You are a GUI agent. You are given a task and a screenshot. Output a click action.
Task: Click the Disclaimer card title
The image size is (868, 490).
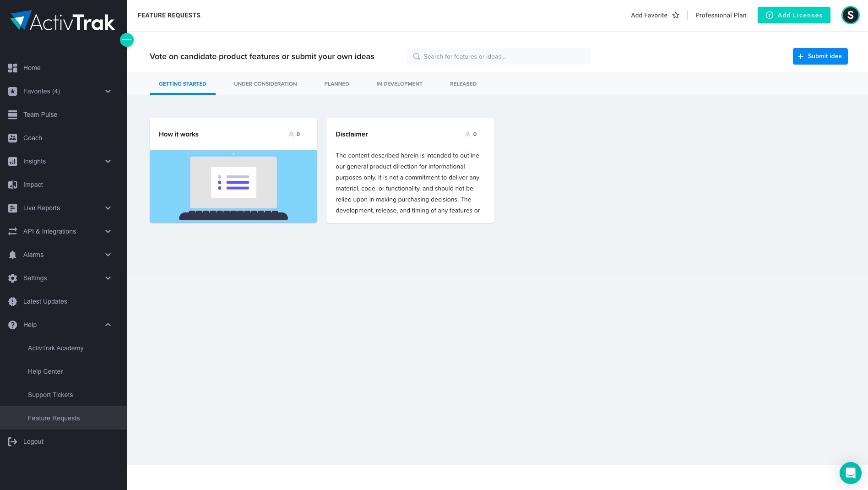coord(352,134)
